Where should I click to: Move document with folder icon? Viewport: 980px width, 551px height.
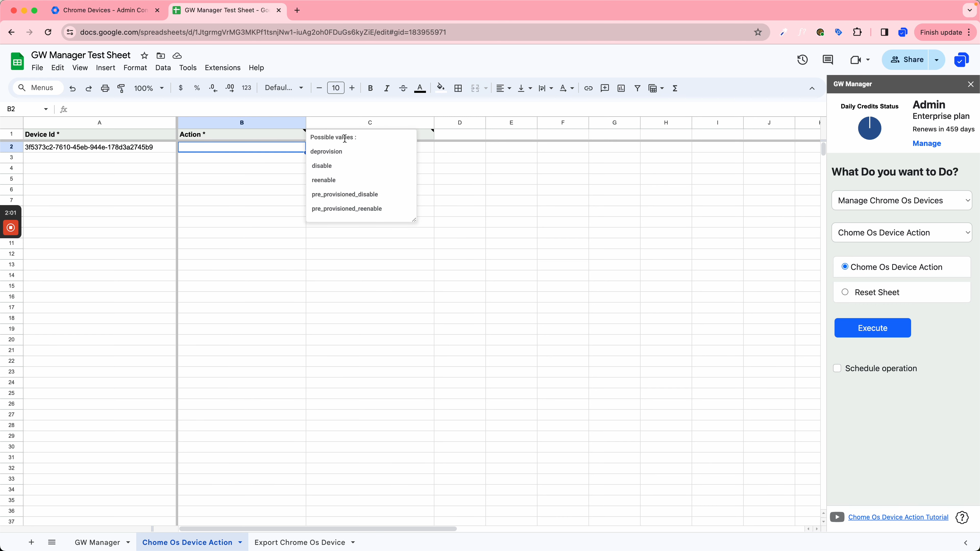tap(161, 56)
